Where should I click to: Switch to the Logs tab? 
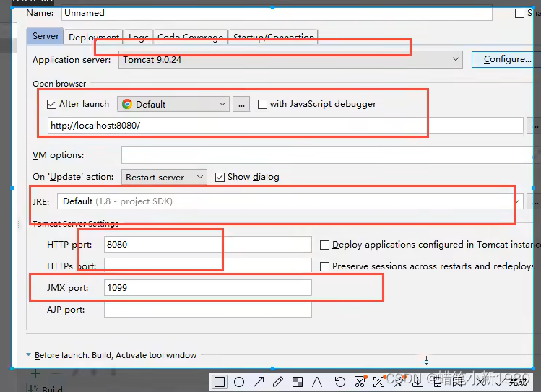pyautogui.click(x=139, y=37)
